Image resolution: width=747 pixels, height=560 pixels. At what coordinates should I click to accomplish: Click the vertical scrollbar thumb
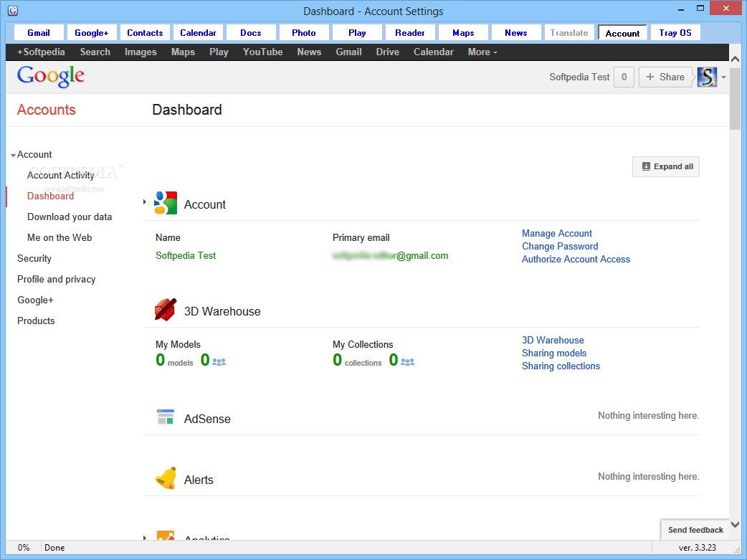(x=735, y=98)
